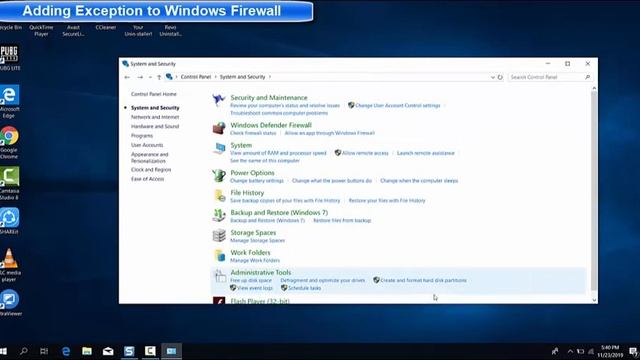Expand chevron after System and Security breadcrumb
The width and height of the screenshot is (640, 360).
[x=270, y=77]
